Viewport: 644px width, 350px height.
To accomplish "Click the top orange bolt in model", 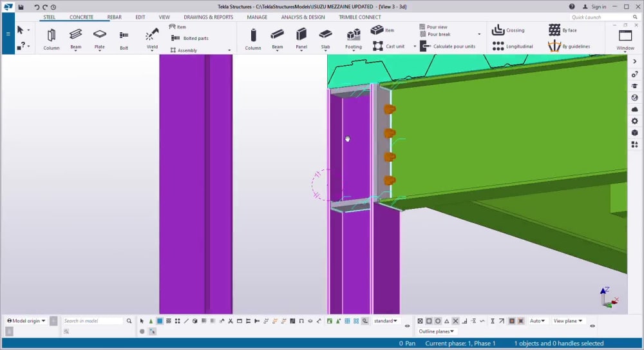I will pyautogui.click(x=390, y=110).
